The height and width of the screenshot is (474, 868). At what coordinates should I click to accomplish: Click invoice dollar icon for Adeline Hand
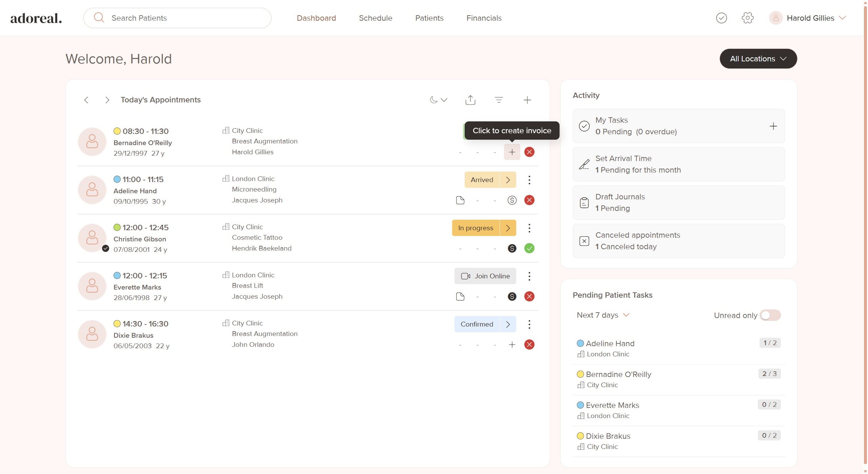pyautogui.click(x=512, y=200)
